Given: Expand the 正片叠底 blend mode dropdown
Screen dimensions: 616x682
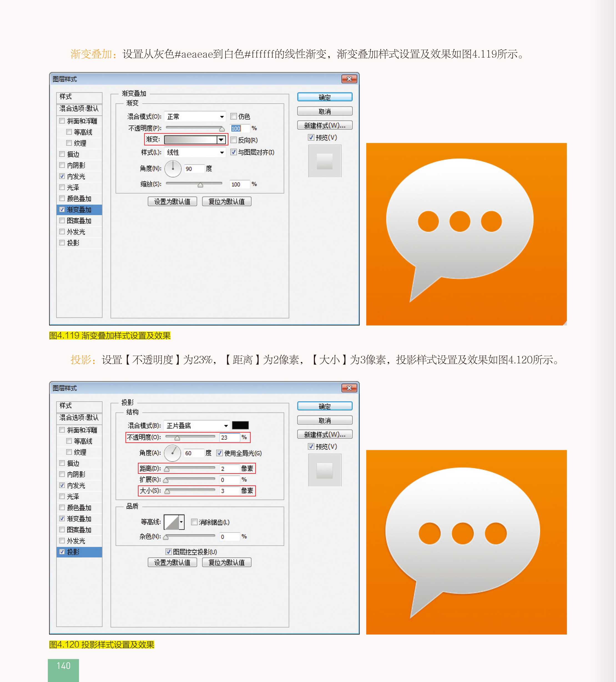Looking at the screenshot, I should (196, 426).
